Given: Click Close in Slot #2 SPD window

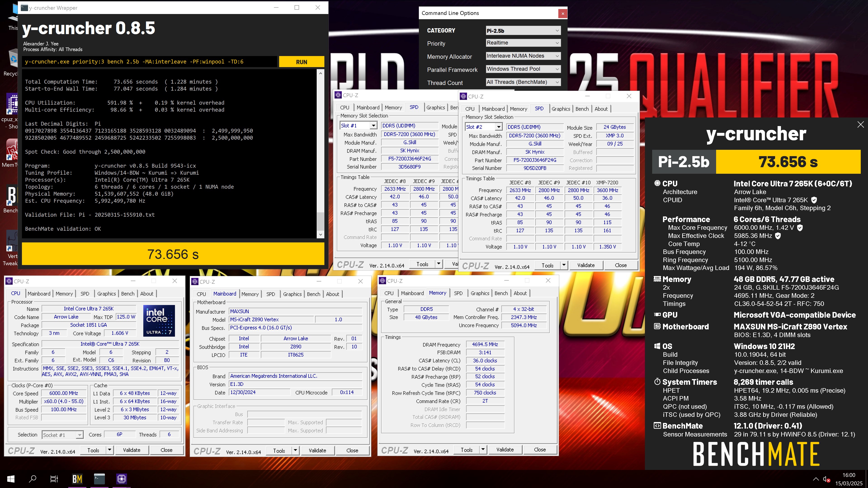Looking at the screenshot, I should click(x=621, y=265).
